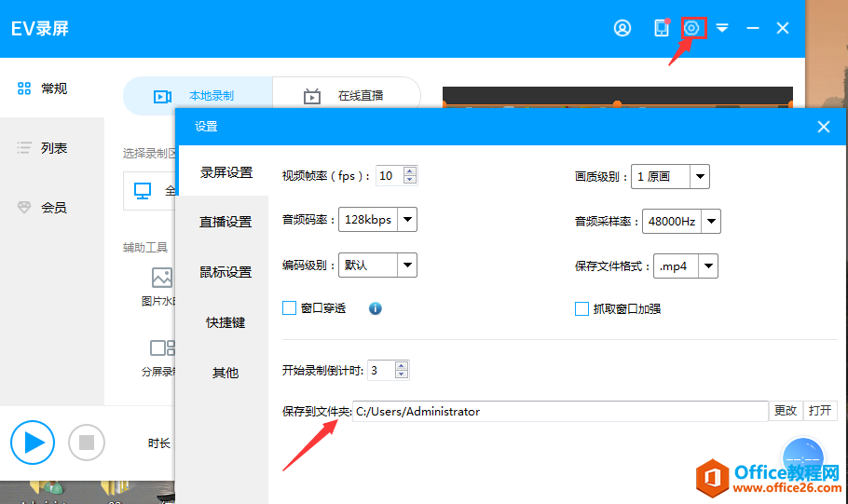Increase the video frame rate value
The height and width of the screenshot is (504, 848).
[x=410, y=170]
